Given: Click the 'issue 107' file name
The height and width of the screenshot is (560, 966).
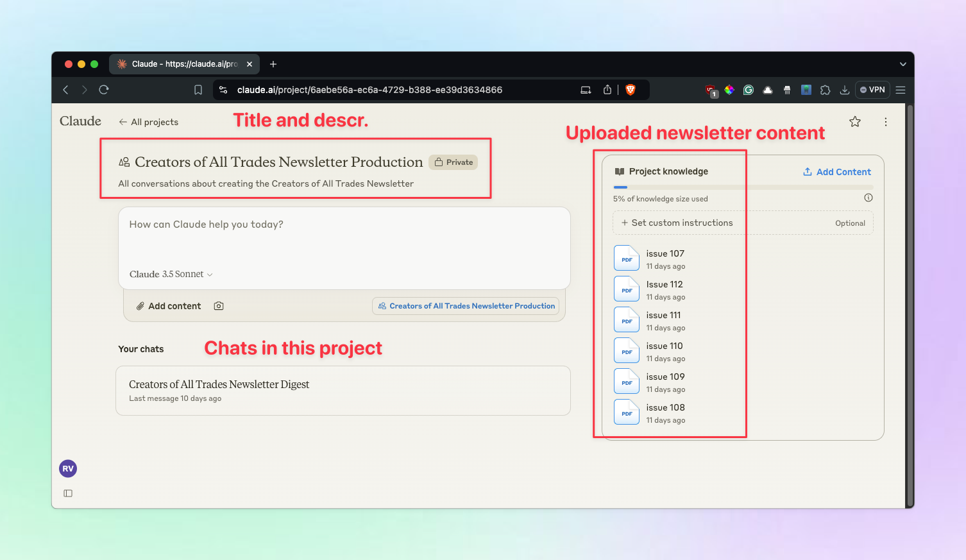Looking at the screenshot, I should click(x=665, y=253).
